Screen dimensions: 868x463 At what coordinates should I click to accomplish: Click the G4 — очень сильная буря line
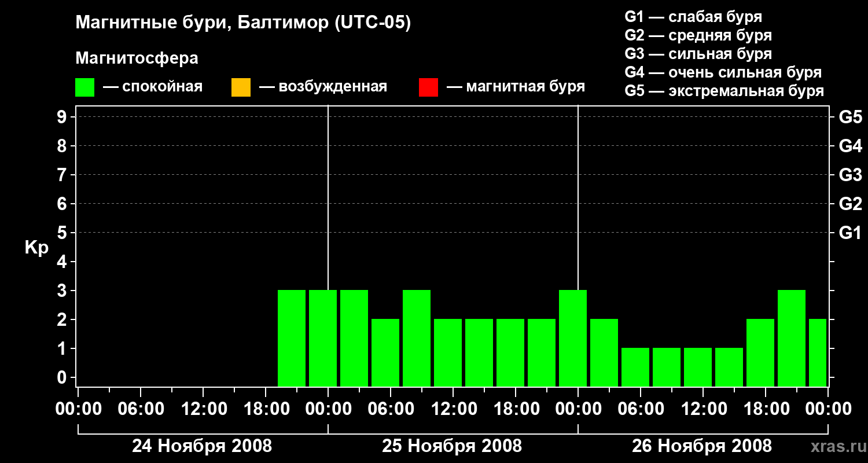coord(723,72)
